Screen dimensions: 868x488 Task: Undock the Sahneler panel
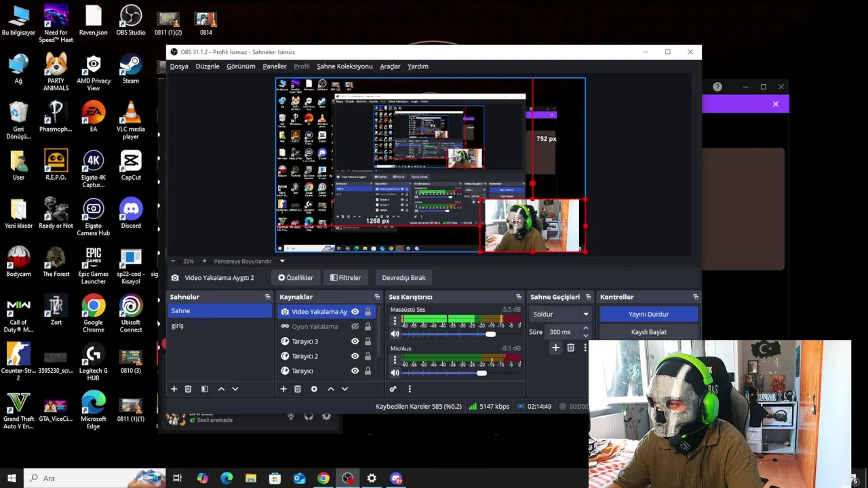click(x=267, y=297)
